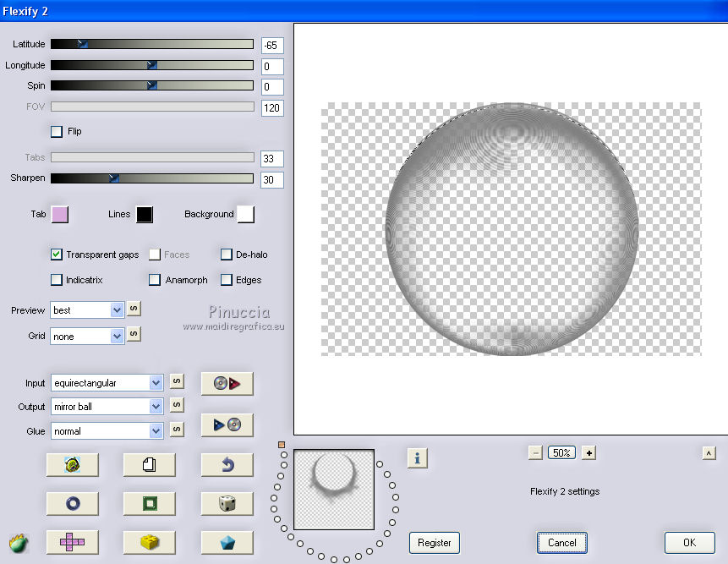Open the Glue mode dropdown
This screenshot has width=728, height=564.
tap(107, 431)
